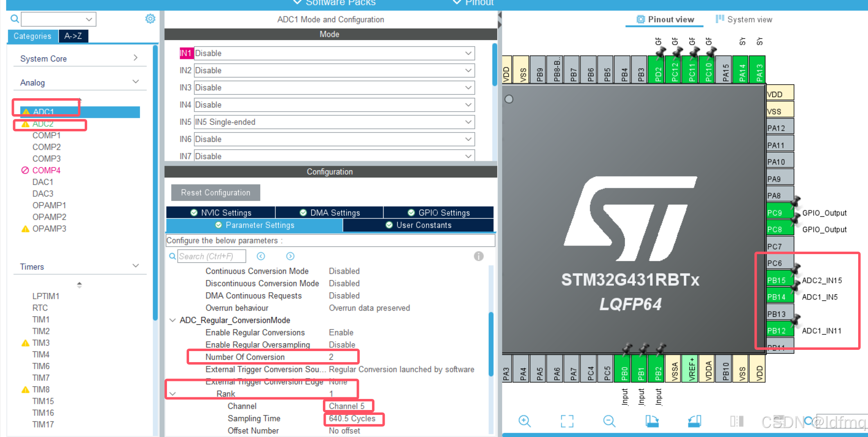Open the DMA Settings tab
The width and height of the screenshot is (868, 437).
click(329, 212)
